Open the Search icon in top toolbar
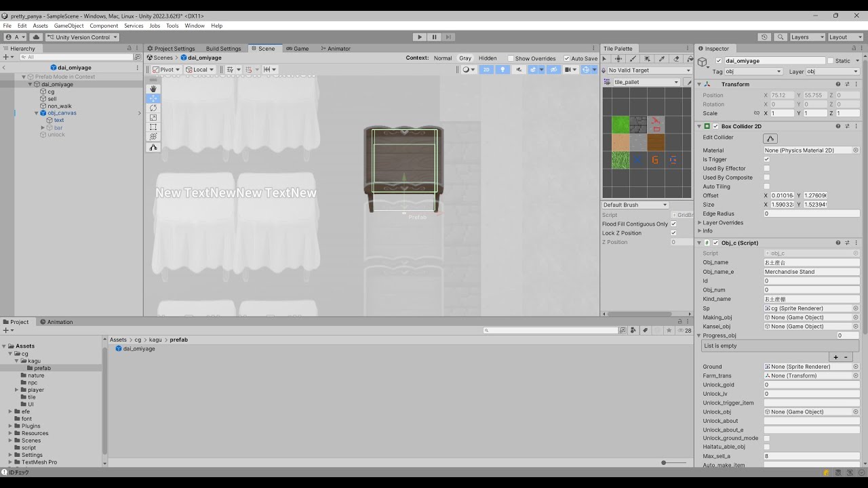This screenshot has width=868, height=488. click(x=781, y=37)
